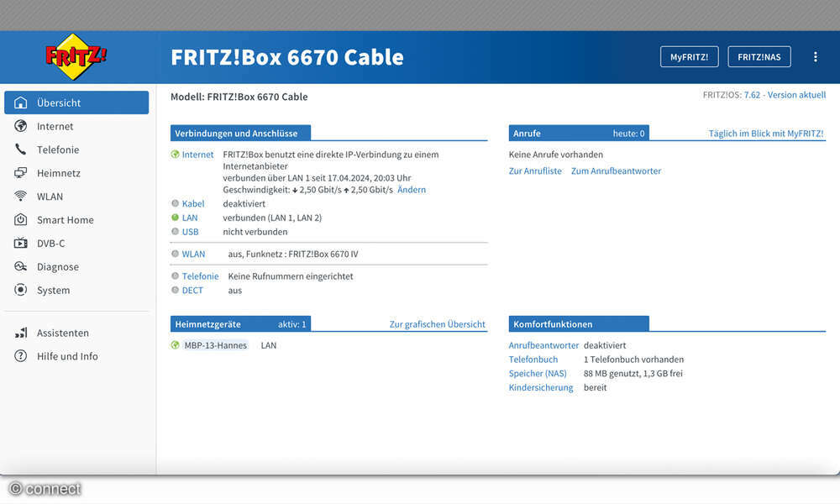Open Zur Anrufliste under Anrufe
This screenshot has height=504, width=840.
tap(533, 171)
